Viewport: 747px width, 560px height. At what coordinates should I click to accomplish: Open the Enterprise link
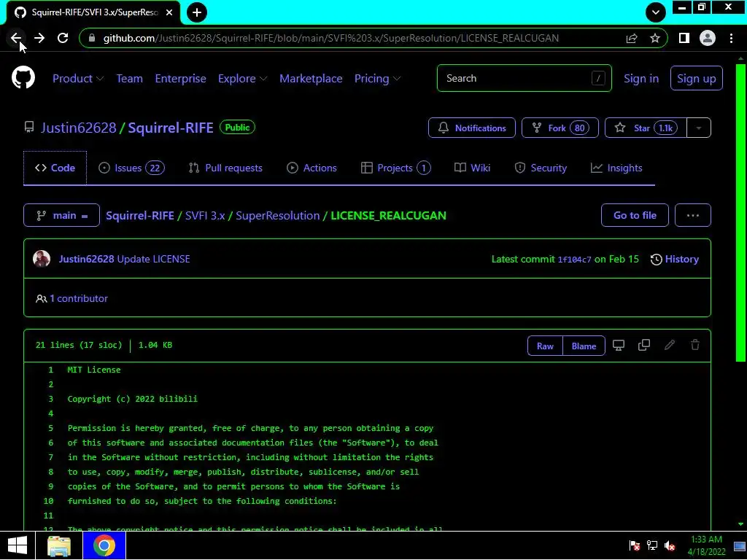coord(181,79)
